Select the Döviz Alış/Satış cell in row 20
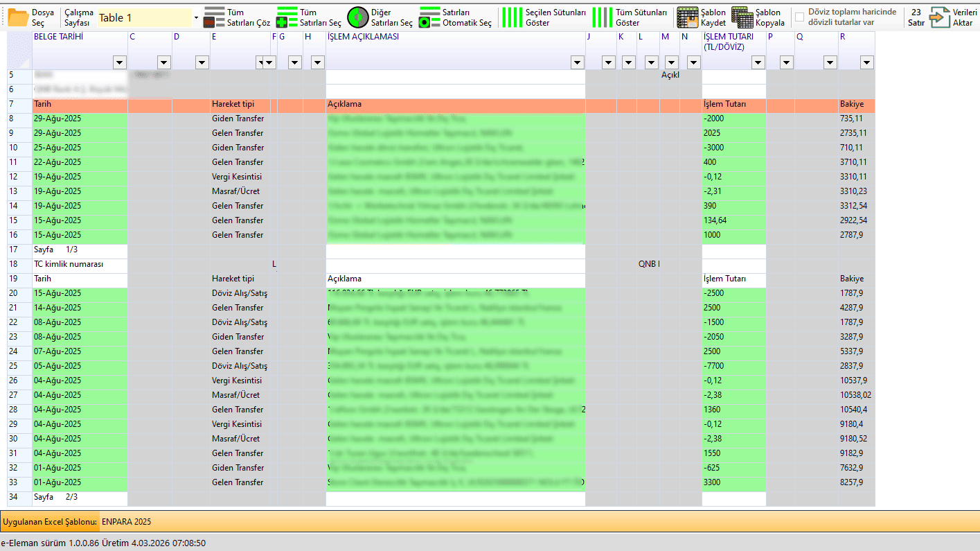This screenshot has height=551, width=980. [x=240, y=293]
